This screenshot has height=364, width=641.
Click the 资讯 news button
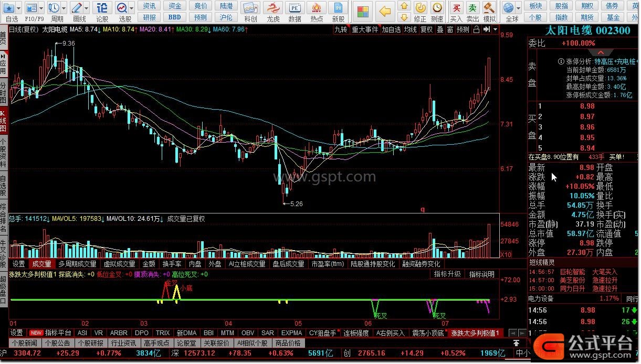[x=150, y=6]
